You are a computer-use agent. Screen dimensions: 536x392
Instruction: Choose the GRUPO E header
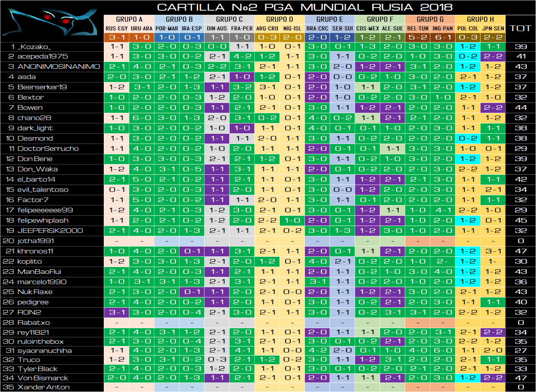pyautogui.click(x=330, y=19)
